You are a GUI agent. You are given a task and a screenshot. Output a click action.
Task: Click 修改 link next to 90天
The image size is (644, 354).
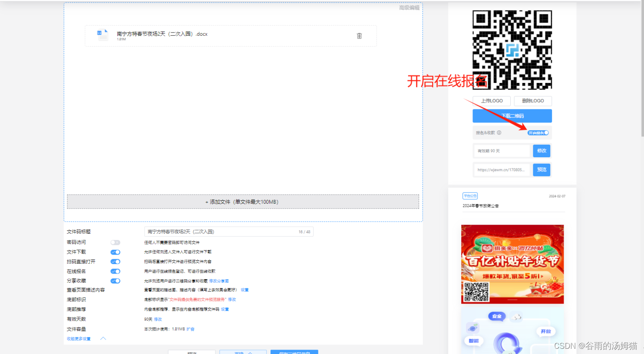pyautogui.click(x=158, y=319)
